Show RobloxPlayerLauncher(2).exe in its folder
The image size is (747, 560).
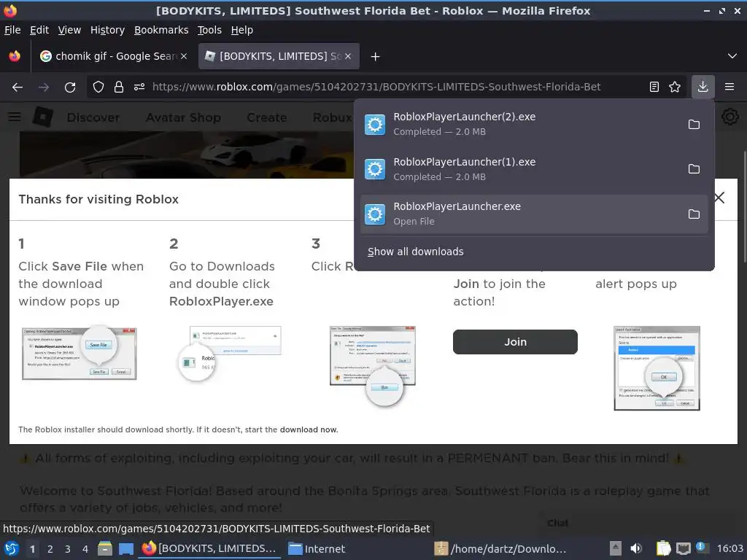(x=694, y=124)
